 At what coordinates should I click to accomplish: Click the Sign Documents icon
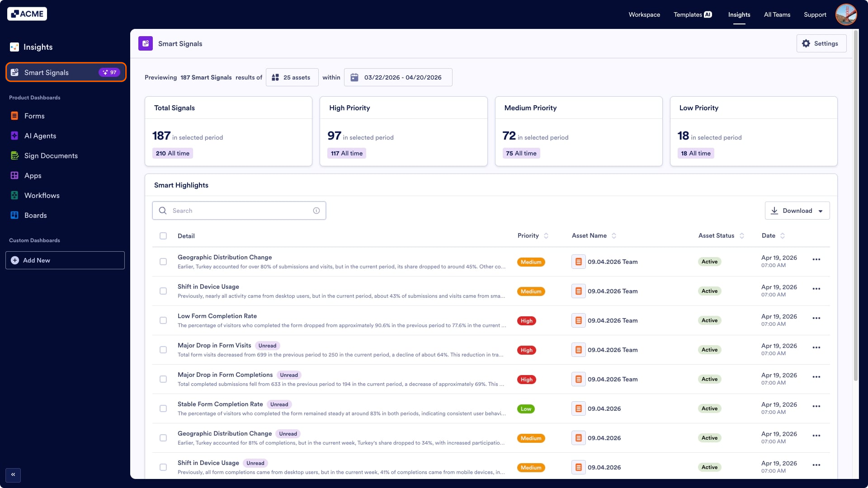pyautogui.click(x=15, y=155)
